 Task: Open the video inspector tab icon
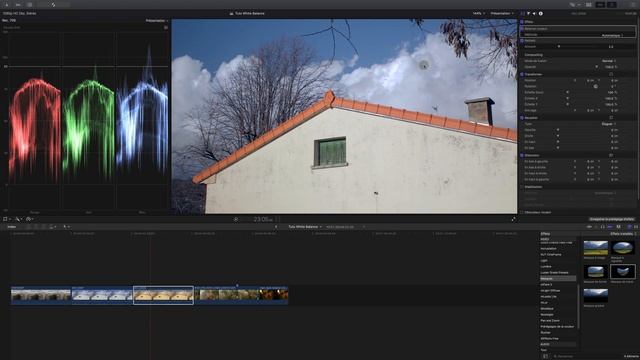click(522, 13)
